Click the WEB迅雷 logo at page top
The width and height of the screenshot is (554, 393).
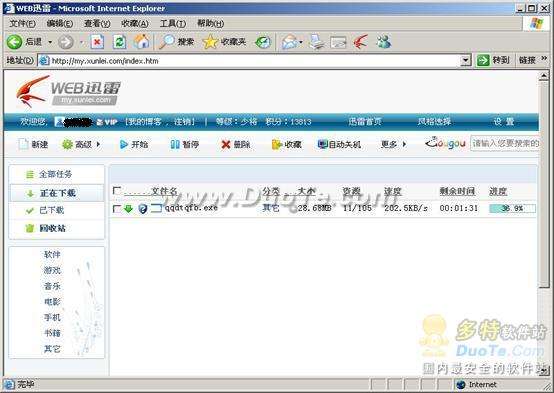(69, 91)
